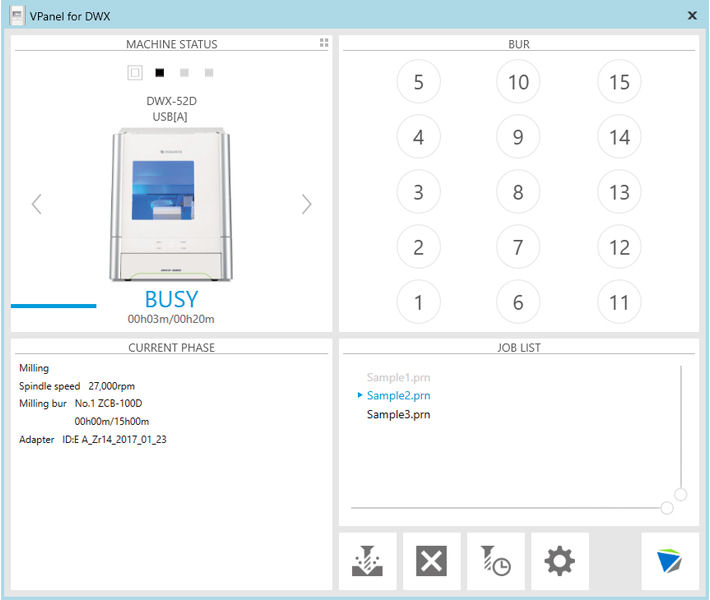
Task: Select the first outlined machine indicator square
Action: pos(135,72)
